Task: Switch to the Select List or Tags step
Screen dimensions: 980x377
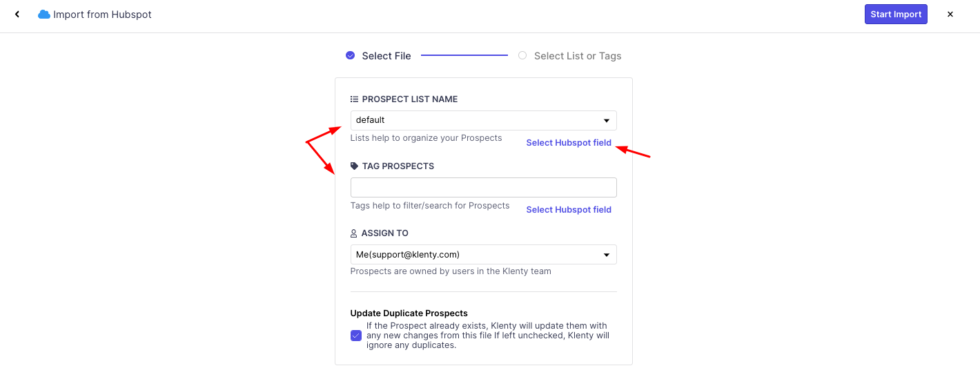Action: click(x=578, y=56)
